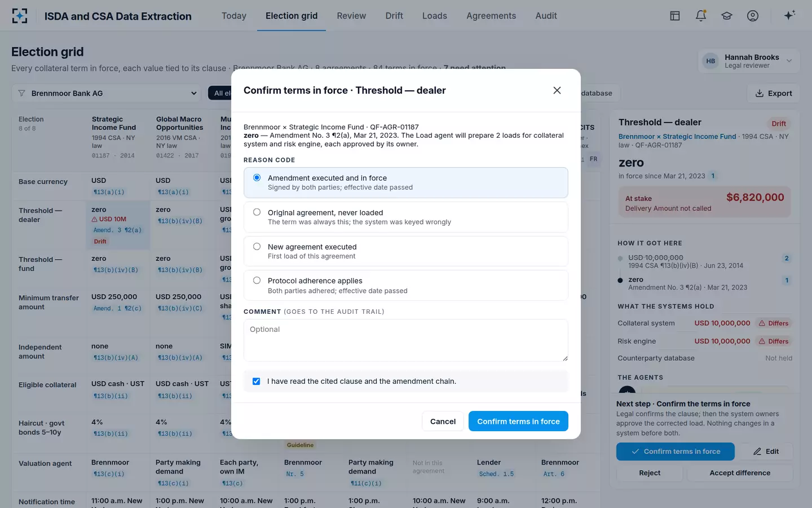The image size is (812, 508).
Task: Open the Brennmoor × Strategic Income Fund link
Action: pos(677,137)
